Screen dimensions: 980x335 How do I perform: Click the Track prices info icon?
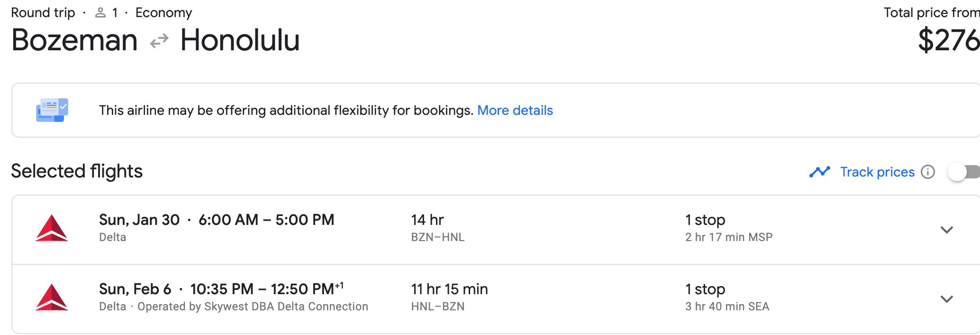(928, 172)
